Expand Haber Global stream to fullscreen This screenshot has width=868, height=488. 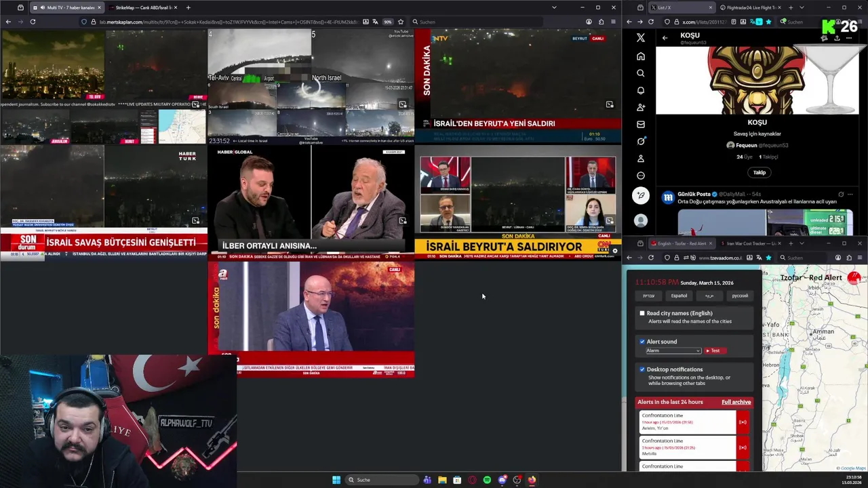tap(403, 220)
